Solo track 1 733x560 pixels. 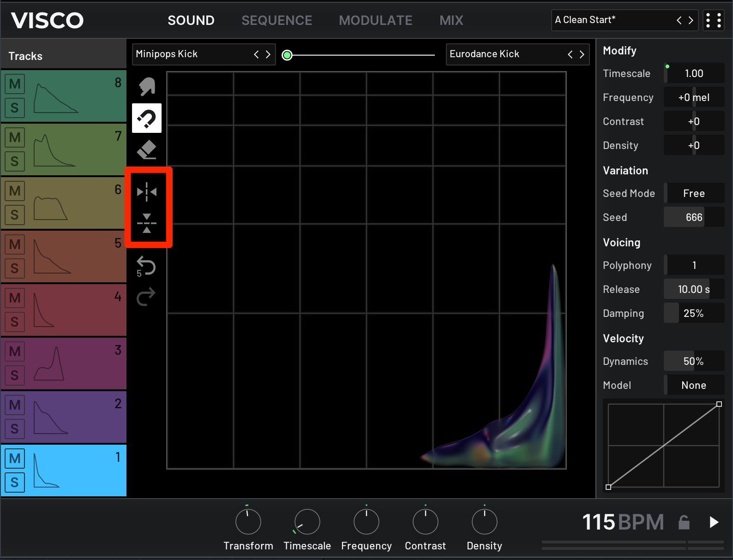[15, 483]
